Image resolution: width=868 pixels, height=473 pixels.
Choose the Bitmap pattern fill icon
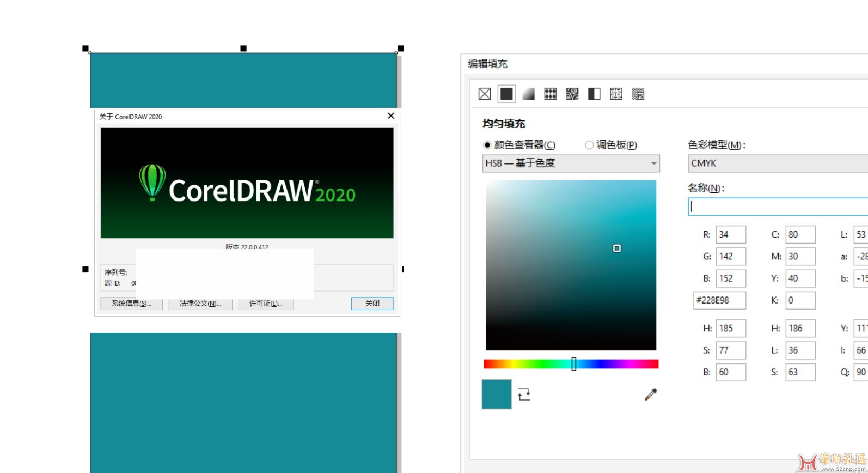tap(572, 94)
